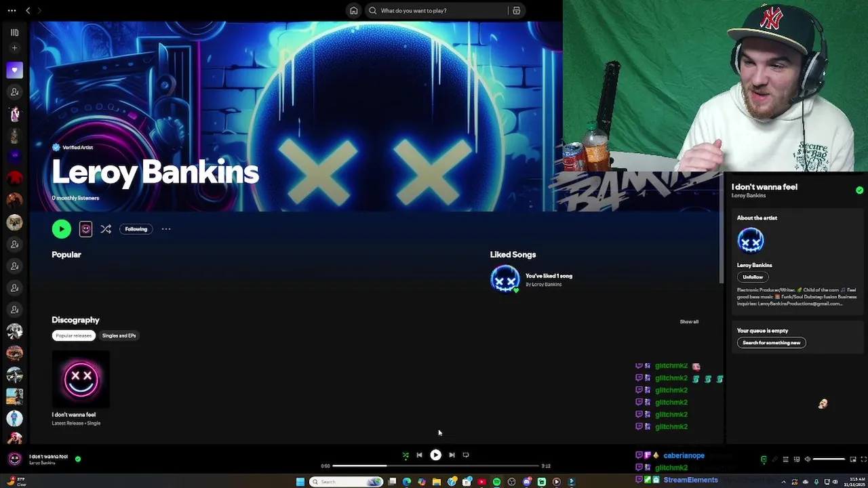Open the Spotify icon in the taskbar
This screenshot has height=488, width=868.
tap(497, 482)
